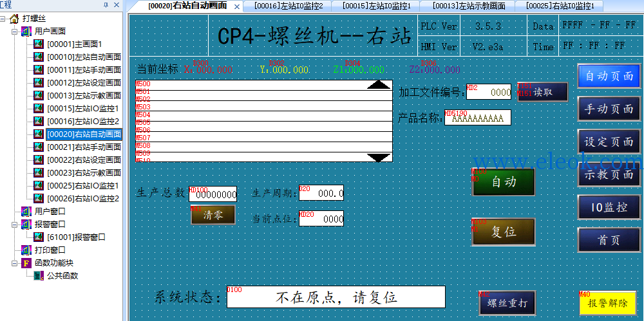Click the 打印窗口 folder icon
Viewport: 644px width, 321px height.
tap(26, 250)
